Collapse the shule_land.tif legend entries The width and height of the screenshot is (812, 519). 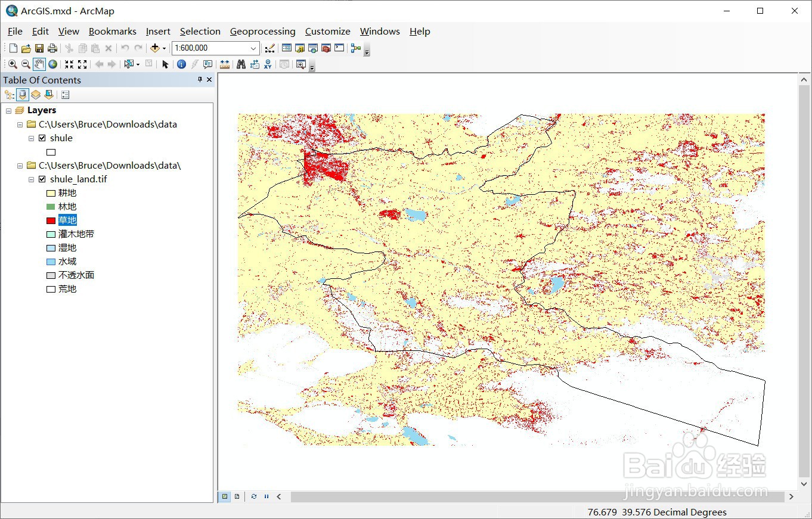pos(31,179)
